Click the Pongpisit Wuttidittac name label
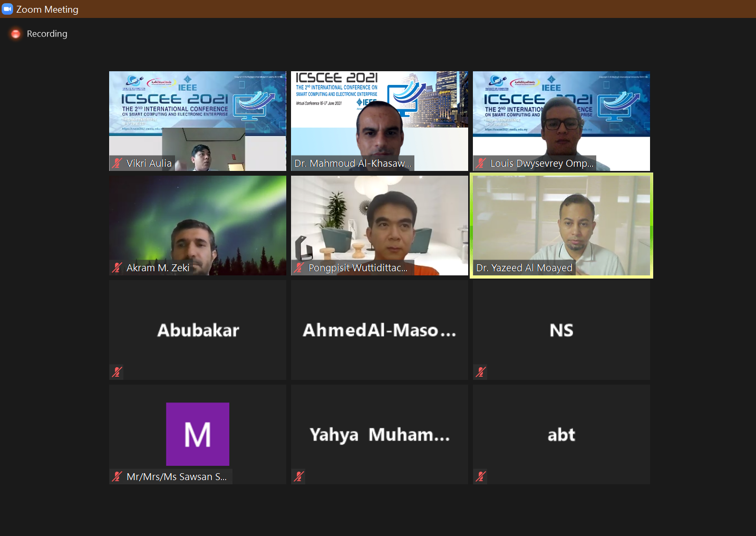756x536 pixels. pos(358,268)
